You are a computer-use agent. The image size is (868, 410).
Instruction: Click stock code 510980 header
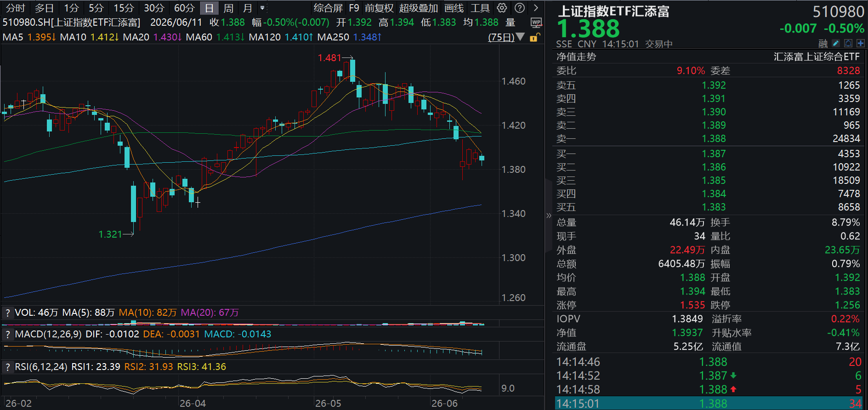click(839, 11)
